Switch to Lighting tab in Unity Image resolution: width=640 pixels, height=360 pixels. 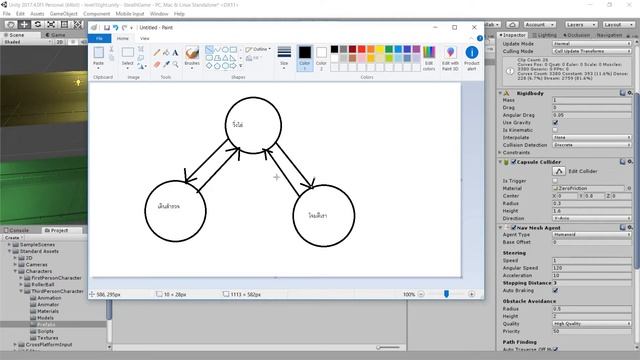pos(545,35)
